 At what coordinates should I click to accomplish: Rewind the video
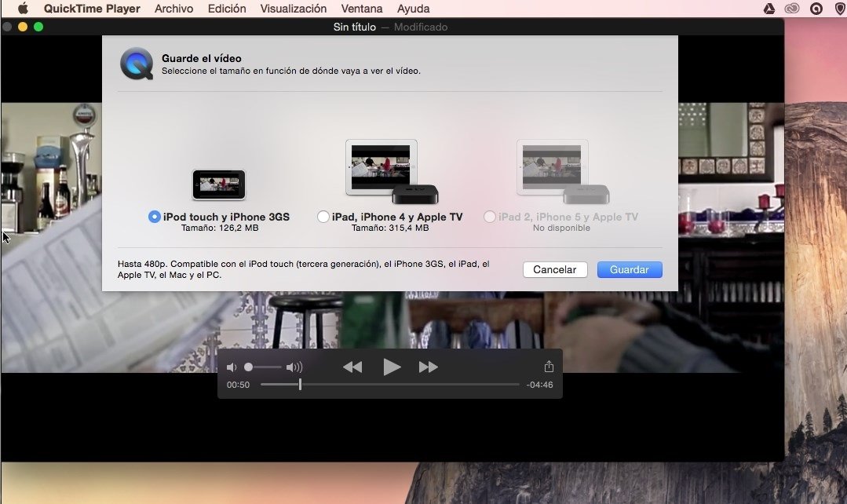(352, 367)
